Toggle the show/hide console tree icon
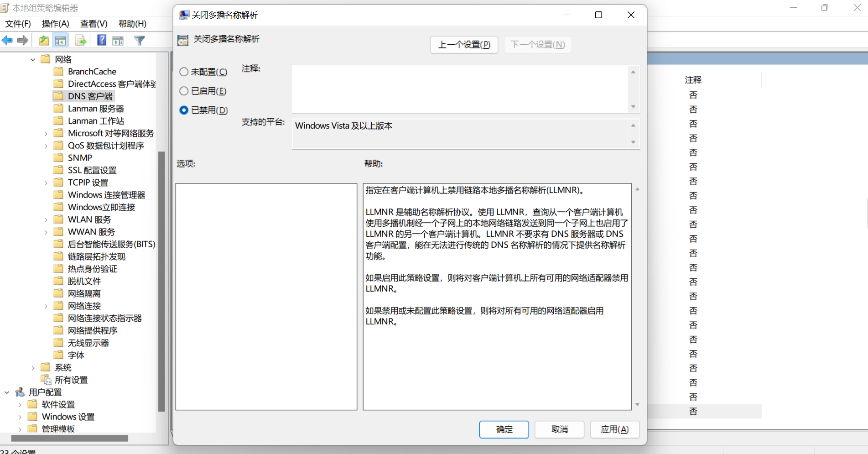Viewport: 868px width, 454px height. pos(60,41)
